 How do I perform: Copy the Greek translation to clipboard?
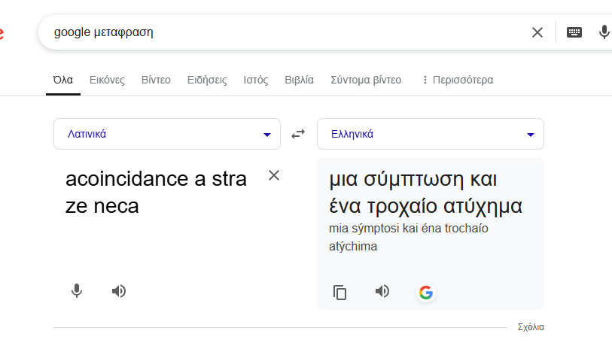coord(340,293)
